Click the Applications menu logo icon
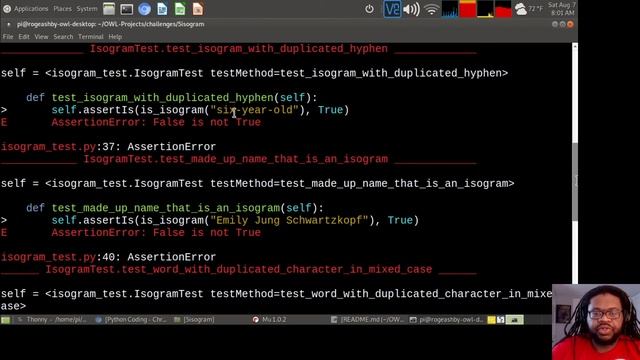This screenshot has width=640, height=360. click(7, 9)
